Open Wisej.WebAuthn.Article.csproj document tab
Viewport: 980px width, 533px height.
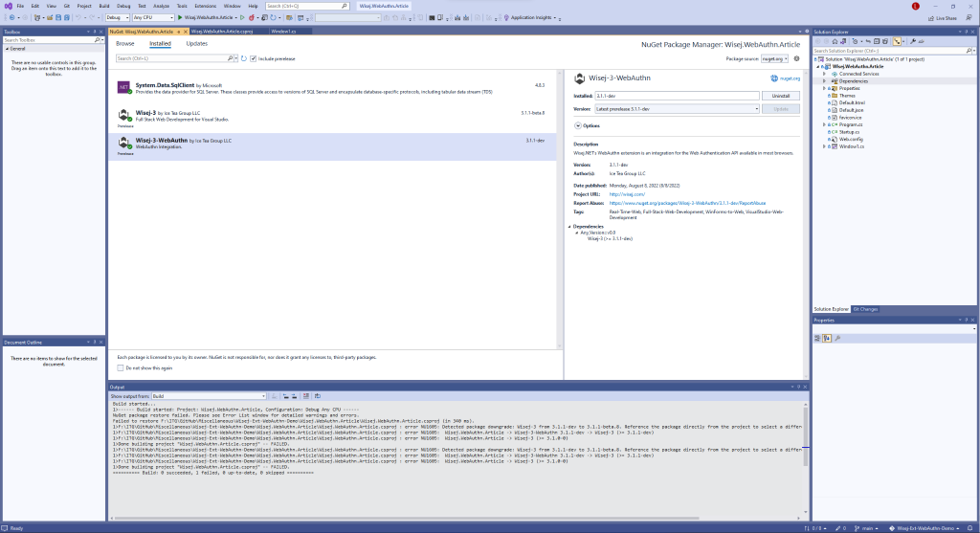[x=222, y=32]
